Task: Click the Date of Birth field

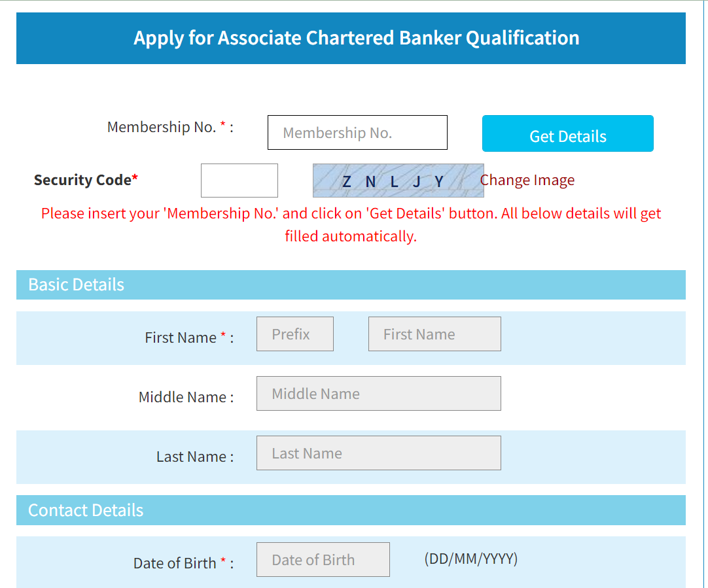Action: 323,560
